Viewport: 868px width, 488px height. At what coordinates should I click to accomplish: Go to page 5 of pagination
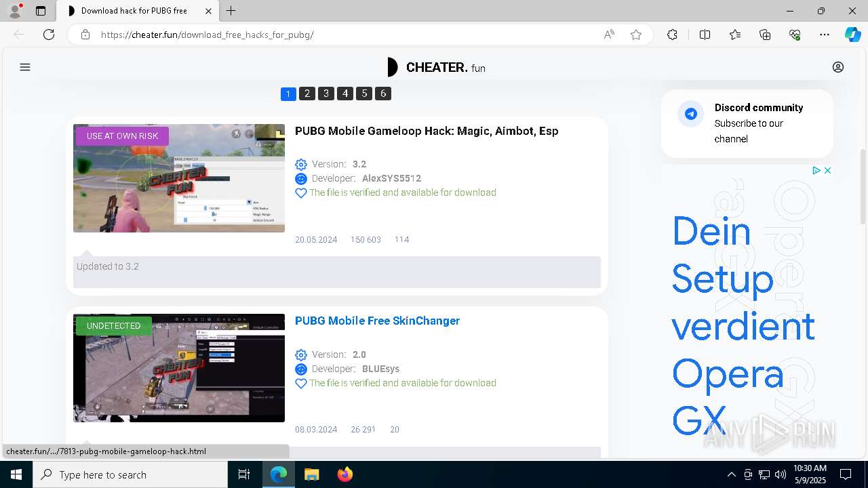coord(364,94)
